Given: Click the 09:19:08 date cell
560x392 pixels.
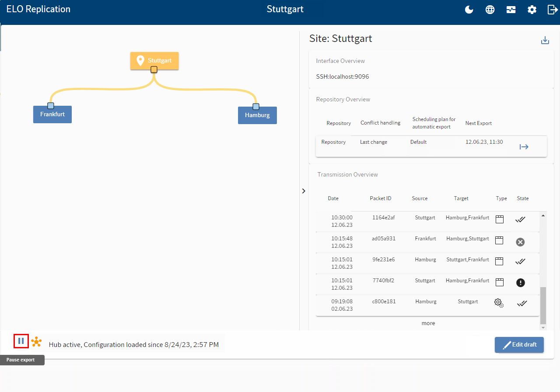Looking at the screenshot, I should point(342,305).
